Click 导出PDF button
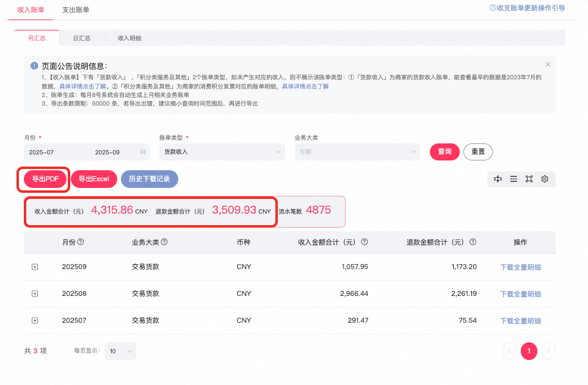The width and height of the screenshot is (588, 385). pyautogui.click(x=45, y=179)
